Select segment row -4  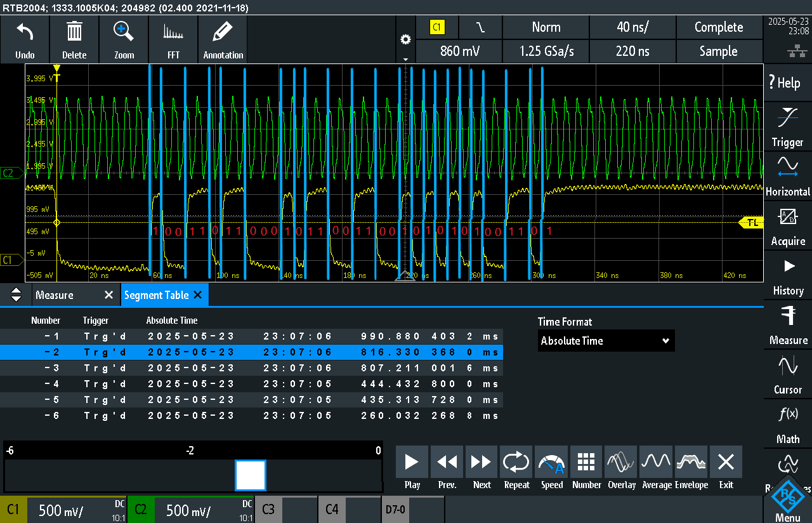coord(252,384)
